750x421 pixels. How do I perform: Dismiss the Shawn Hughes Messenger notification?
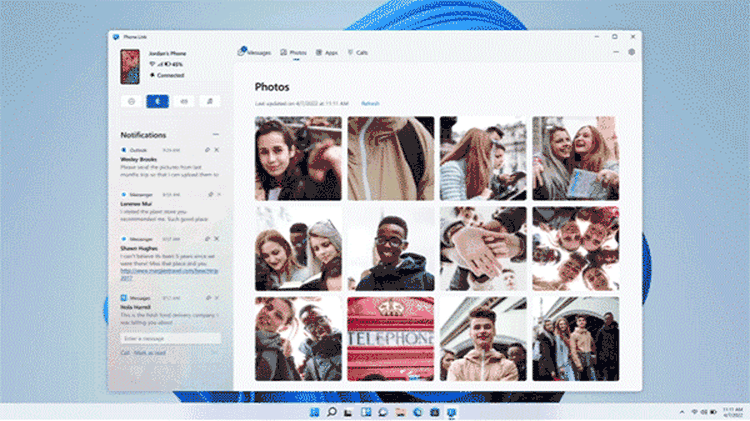pos(217,239)
